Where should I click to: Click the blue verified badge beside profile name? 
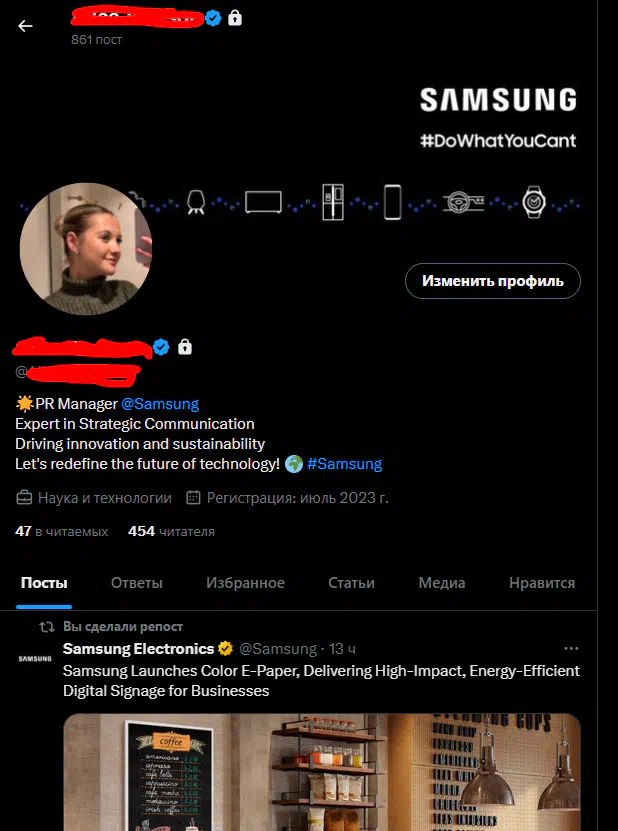161,347
